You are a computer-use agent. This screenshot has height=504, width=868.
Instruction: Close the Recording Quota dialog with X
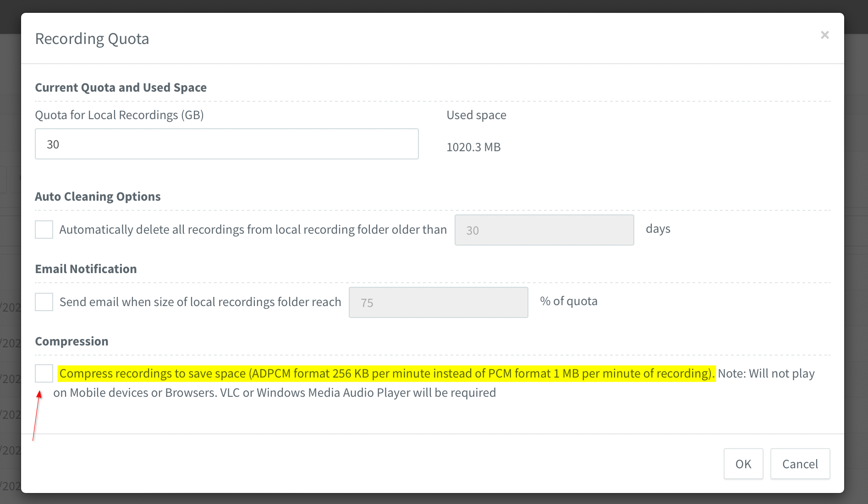(824, 35)
